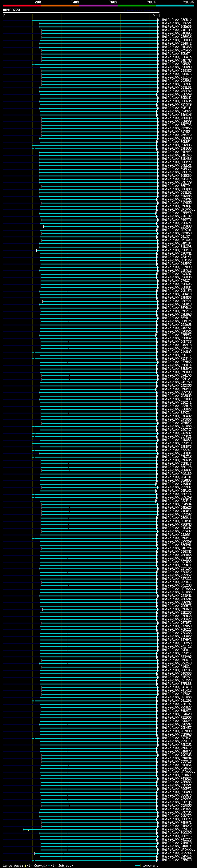Screen dimensions: 197x868
Task: Select label UniRef100_P37899
Action: (177, 267)
